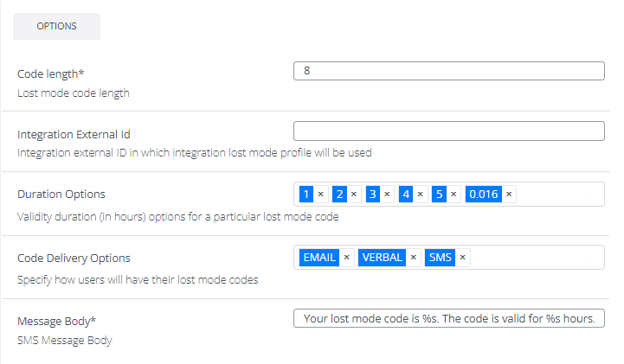Expand the Code Delivery Options dropdown
The width and height of the screenshot is (624, 364).
click(x=589, y=259)
